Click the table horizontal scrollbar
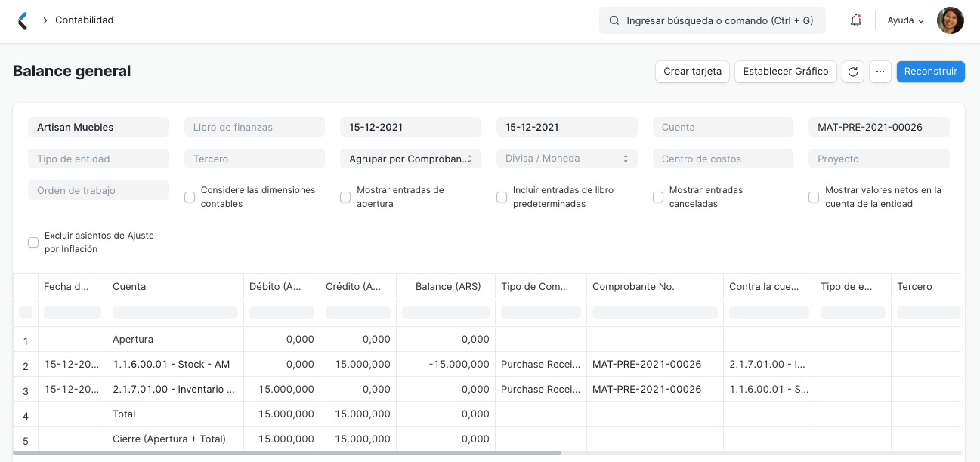The image size is (980, 462). click(287, 454)
